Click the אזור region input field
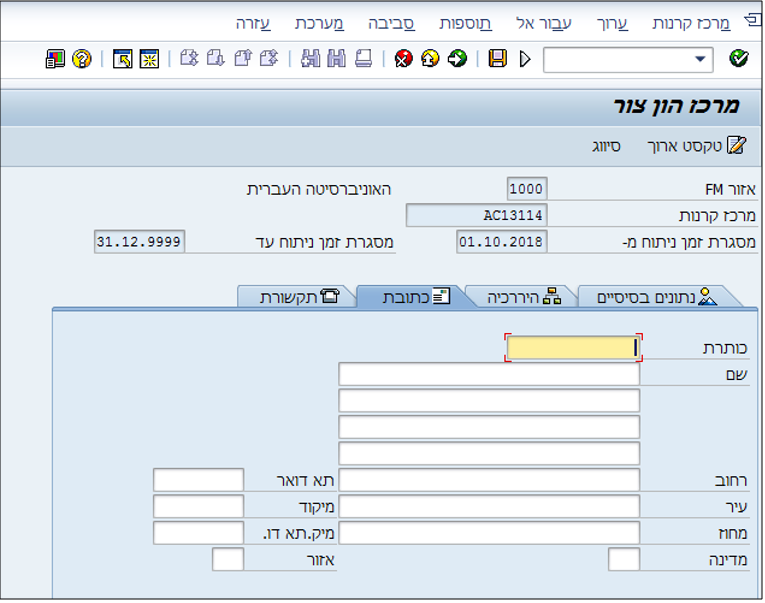 point(228,559)
